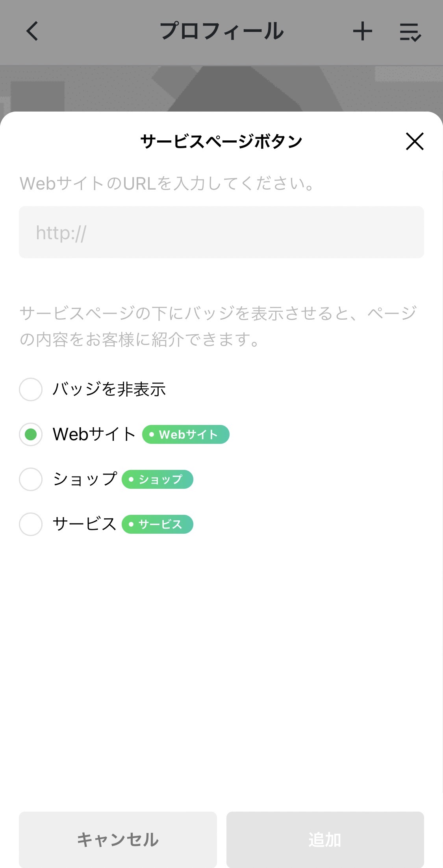The image size is (443, 868).
Task: Choose the サービス radio button
Action: pyautogui.click(x=31, y=524)
